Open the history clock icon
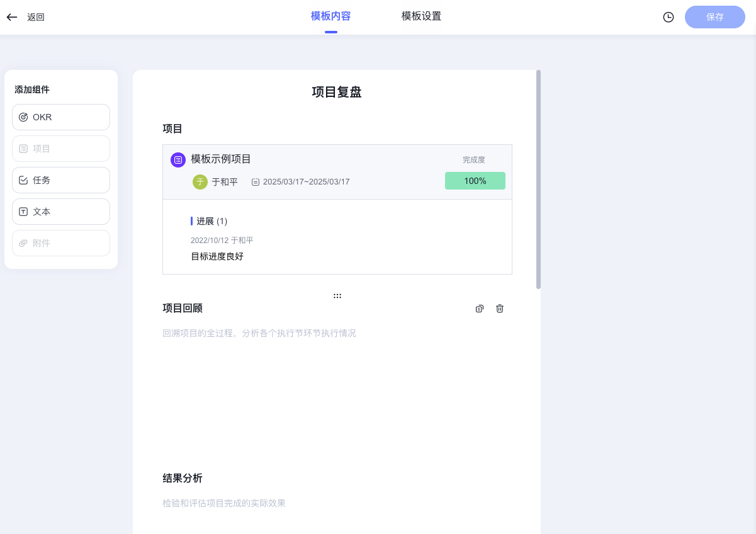Screen dimensions: 756x534 coord(669,17)
